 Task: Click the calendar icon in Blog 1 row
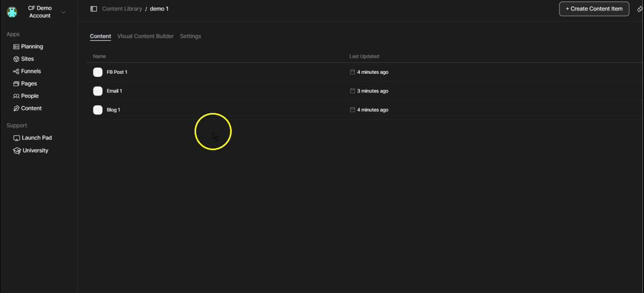[352, 110]
